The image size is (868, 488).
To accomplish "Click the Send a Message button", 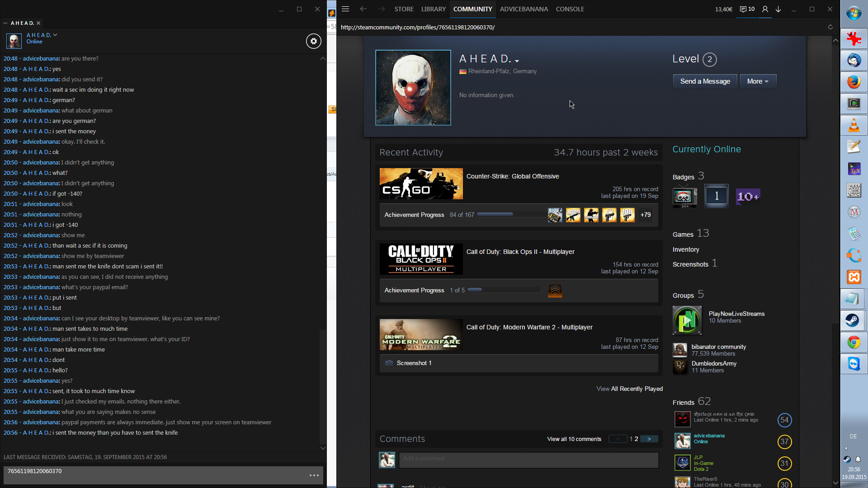I will coord(705,81).
